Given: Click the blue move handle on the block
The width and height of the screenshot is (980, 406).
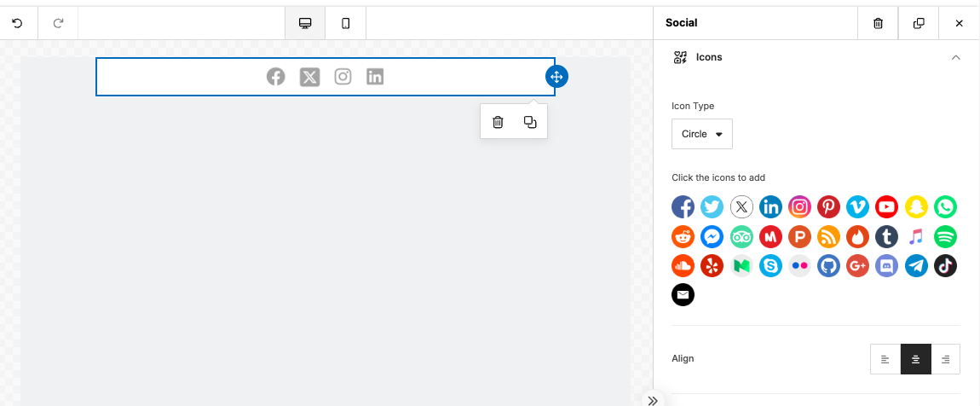Looking at the screenshot, I should click(556, 77).
